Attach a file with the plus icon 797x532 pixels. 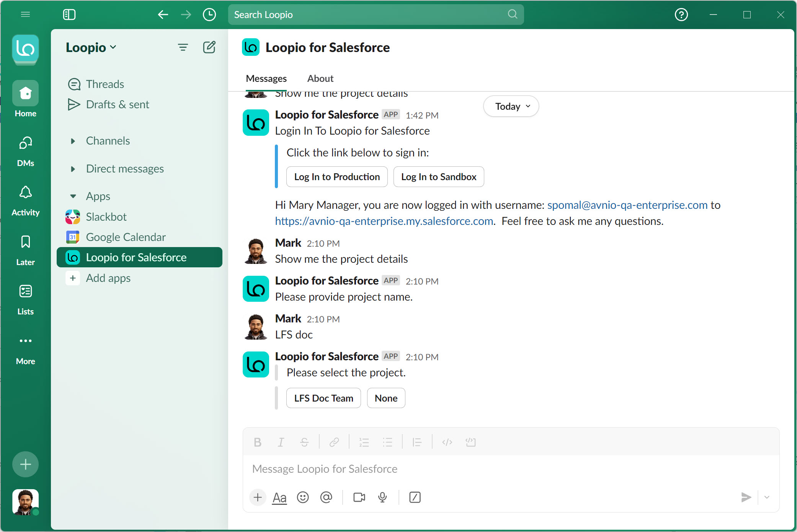pos(258,497)
